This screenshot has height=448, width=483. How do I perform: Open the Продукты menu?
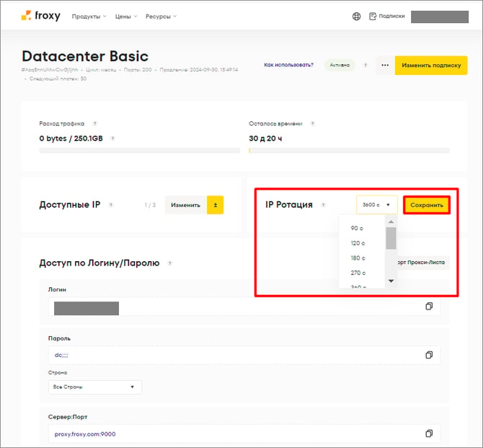click(x=89, y=17)
